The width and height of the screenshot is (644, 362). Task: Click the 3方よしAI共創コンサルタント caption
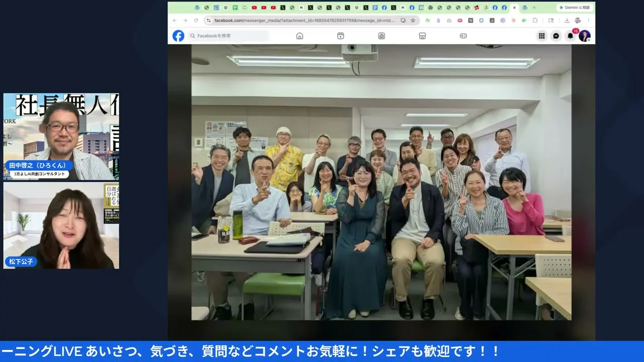click(x=40, y=174)
